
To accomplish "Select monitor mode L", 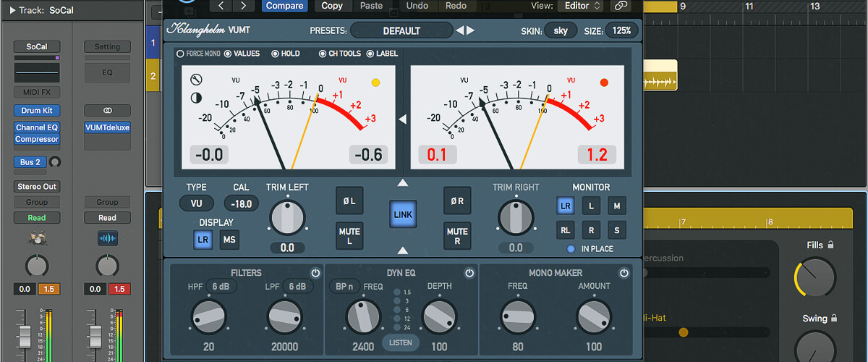I will click(x=591, y=206).
